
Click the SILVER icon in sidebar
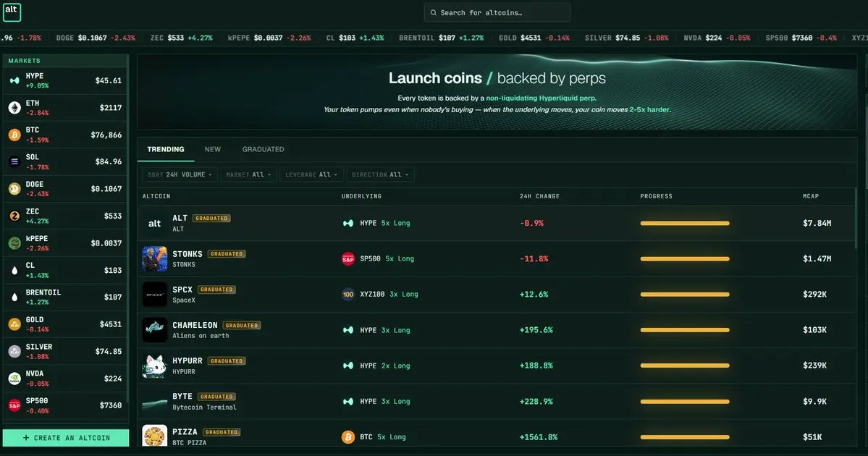pyautogui.click(x=14, y=351)
